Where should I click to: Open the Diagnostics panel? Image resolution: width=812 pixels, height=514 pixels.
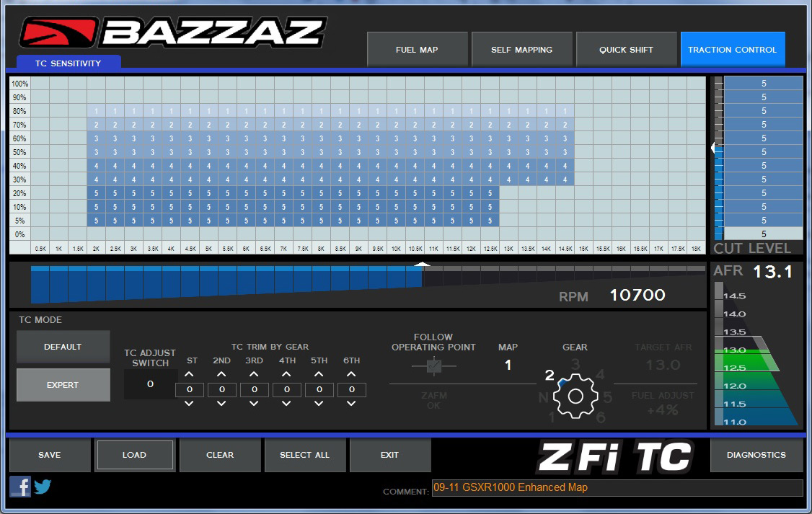(x=756, y=455)
